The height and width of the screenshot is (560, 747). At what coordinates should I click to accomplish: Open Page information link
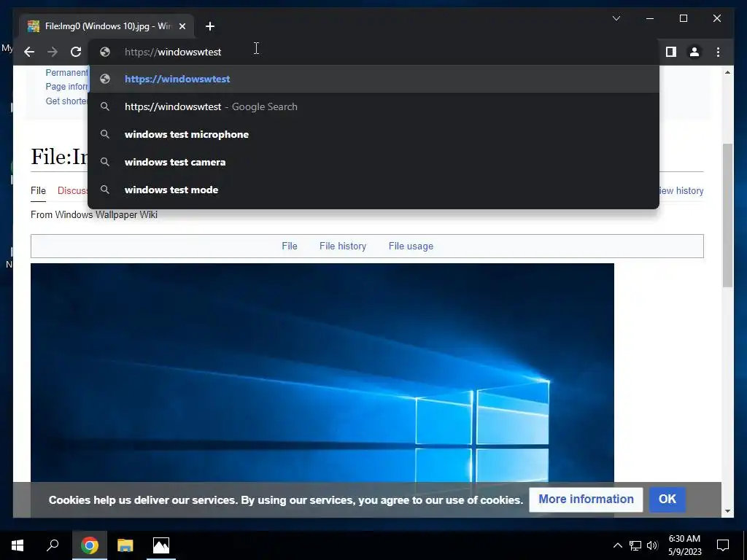tap(66, 87)
